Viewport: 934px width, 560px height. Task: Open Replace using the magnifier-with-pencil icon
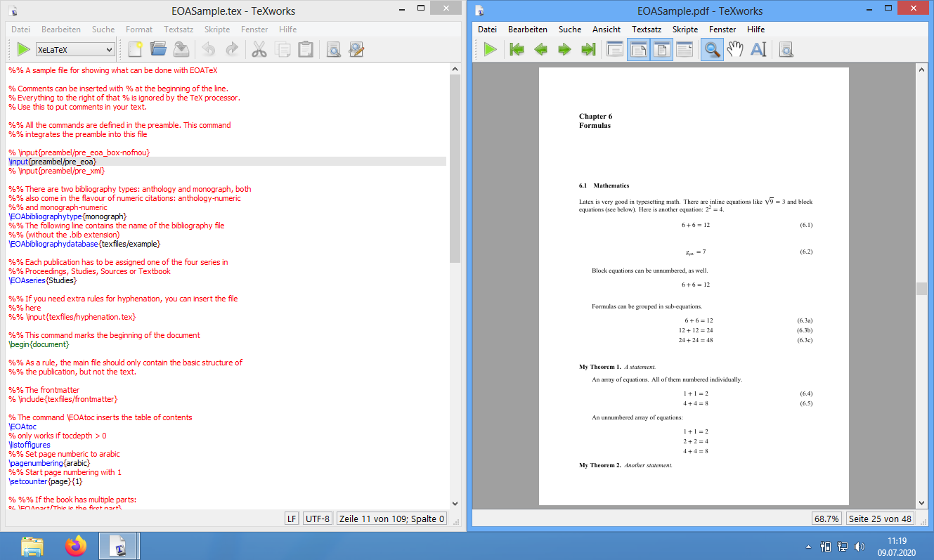click(356, 49)
